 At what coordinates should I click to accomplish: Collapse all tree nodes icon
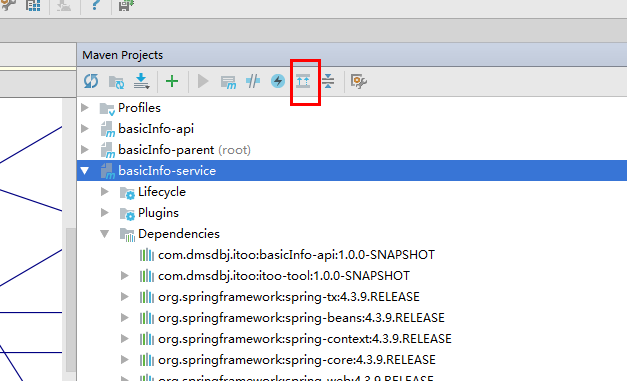coord(328,81)
